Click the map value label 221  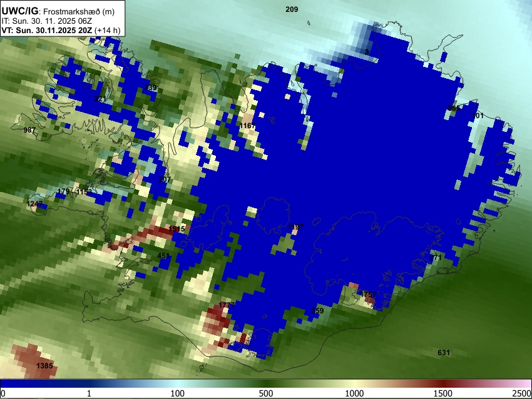[100, 99]
